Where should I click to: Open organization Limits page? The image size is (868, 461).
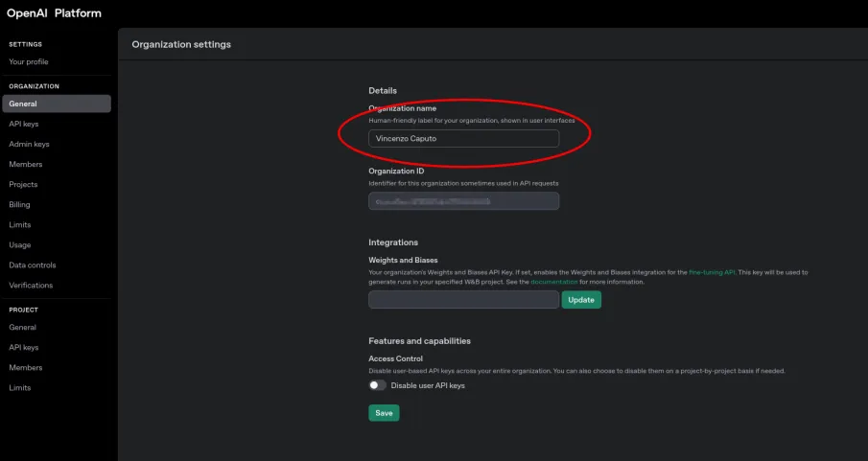pos(20,224)
